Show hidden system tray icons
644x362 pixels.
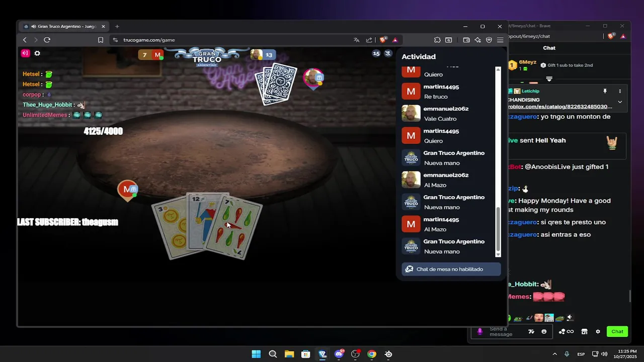click(554, 354)
